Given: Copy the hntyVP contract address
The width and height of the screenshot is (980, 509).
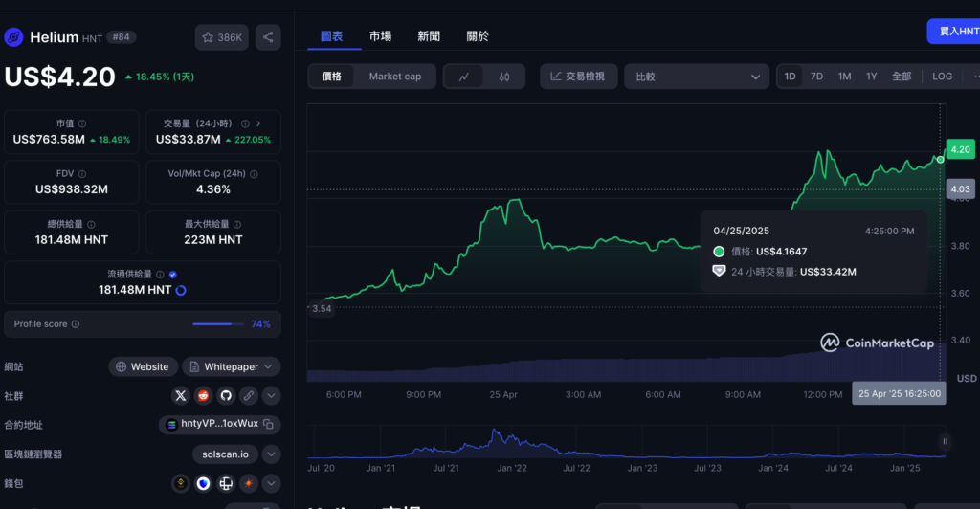Looking at the screenshot, I should 269,424.
